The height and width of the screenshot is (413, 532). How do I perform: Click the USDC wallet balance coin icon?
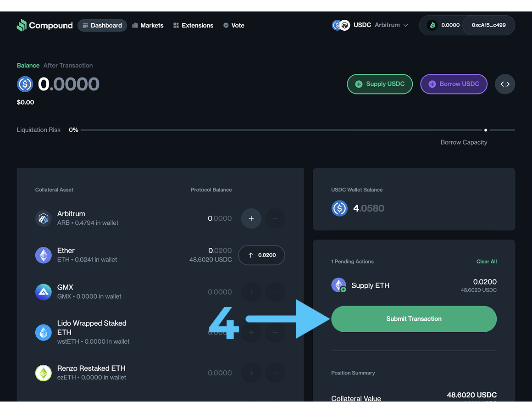(339, 208)
